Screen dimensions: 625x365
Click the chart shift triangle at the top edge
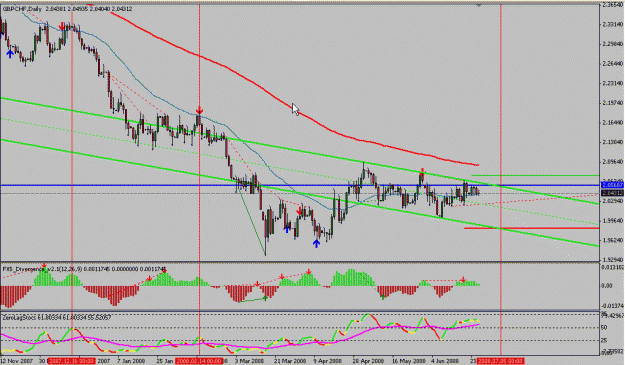479,5
